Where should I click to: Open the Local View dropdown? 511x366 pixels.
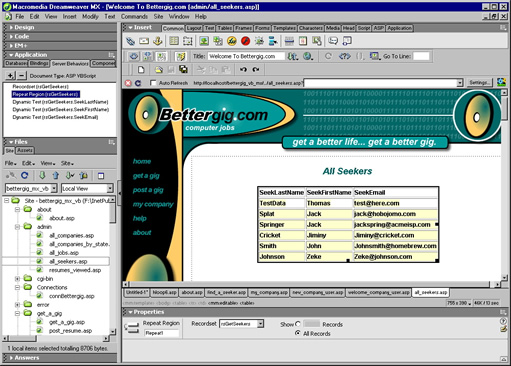click(x=110, y=189)
